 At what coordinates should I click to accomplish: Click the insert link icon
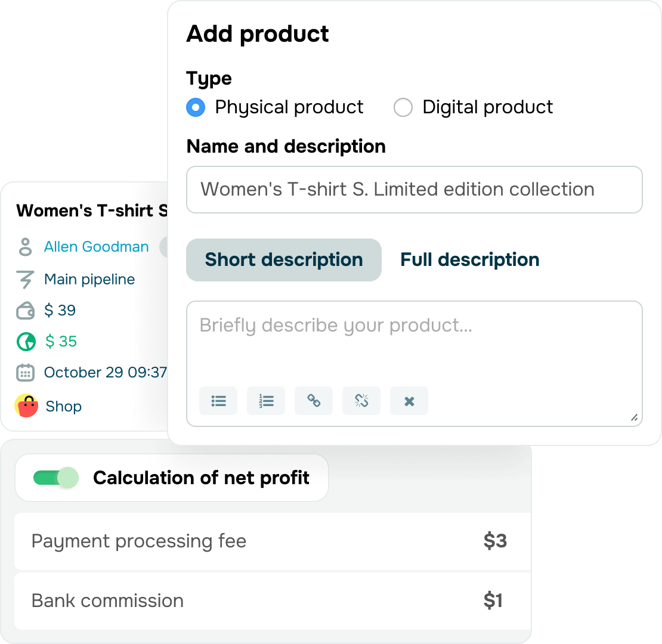tap(314, 401)
